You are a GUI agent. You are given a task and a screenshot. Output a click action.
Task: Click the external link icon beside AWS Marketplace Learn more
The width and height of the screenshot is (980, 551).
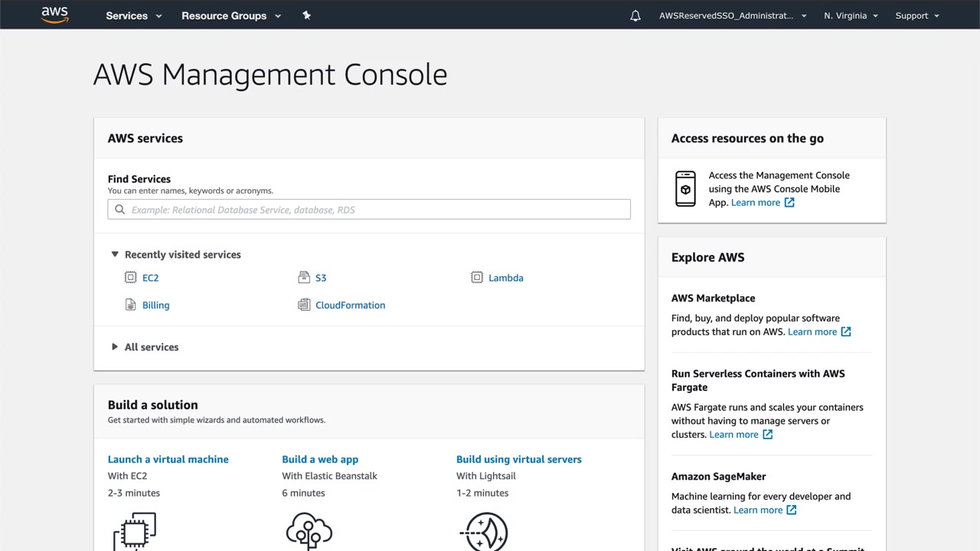[x=846, y=331]
